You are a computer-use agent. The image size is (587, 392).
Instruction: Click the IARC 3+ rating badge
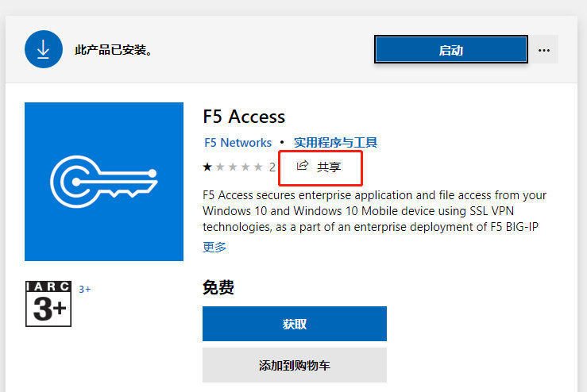[48, 304]
